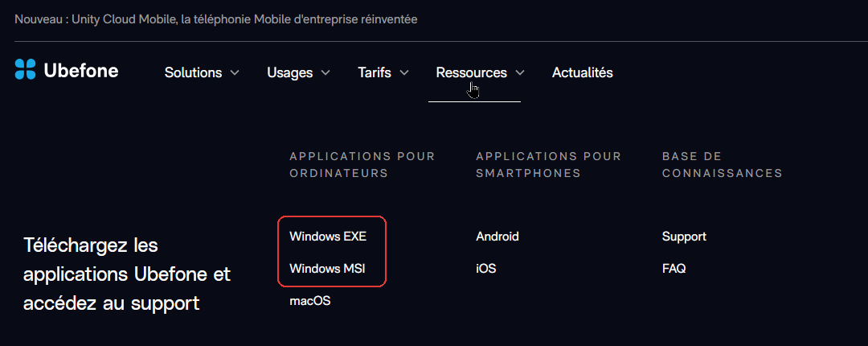Expand the Solutions chevron arrow
The image size is (868, 346).
[235, 72]
